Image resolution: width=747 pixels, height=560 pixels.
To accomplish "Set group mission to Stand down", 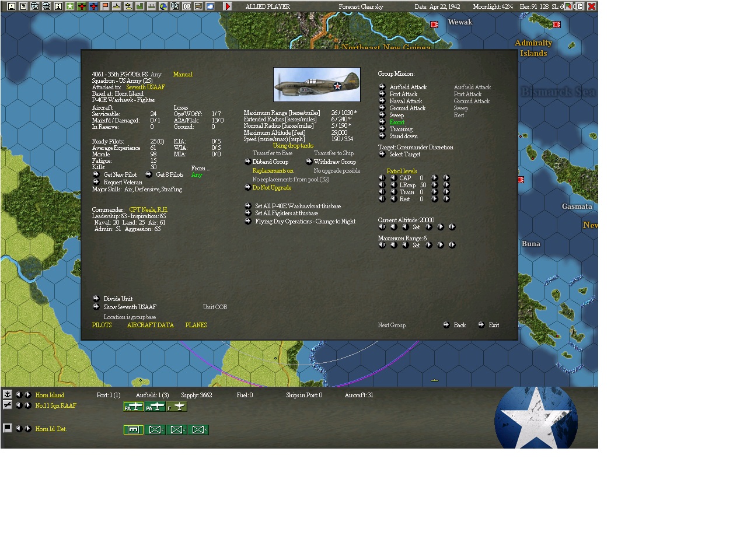I will pyautogui.click(x=382, y=136).
